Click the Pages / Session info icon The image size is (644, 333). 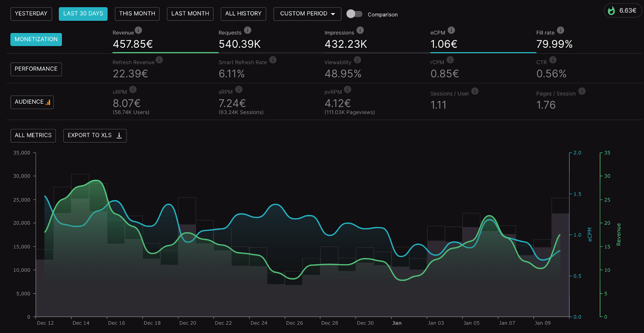(582, 91)
